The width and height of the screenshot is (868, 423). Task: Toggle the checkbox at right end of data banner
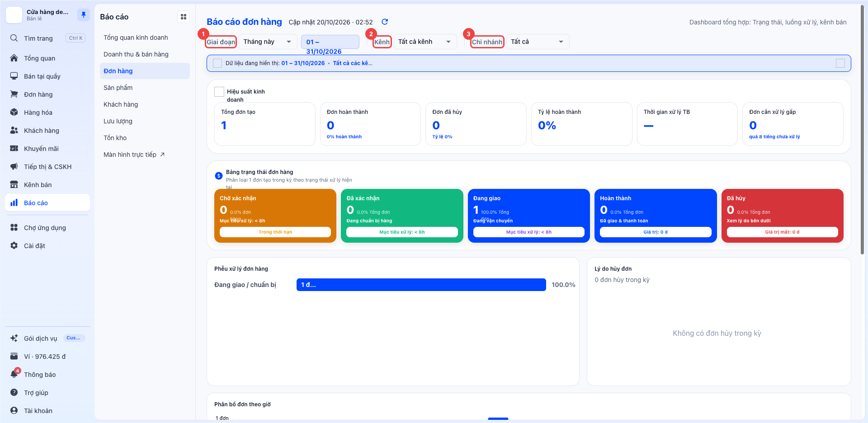coord(840,63)
